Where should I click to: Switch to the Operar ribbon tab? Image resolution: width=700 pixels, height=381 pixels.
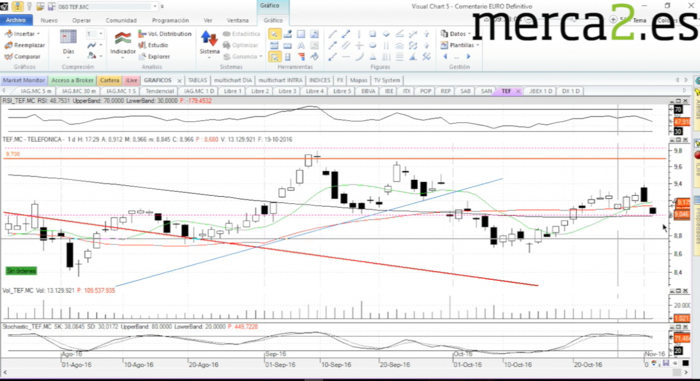pyautogui.click(x=81, y=21)
